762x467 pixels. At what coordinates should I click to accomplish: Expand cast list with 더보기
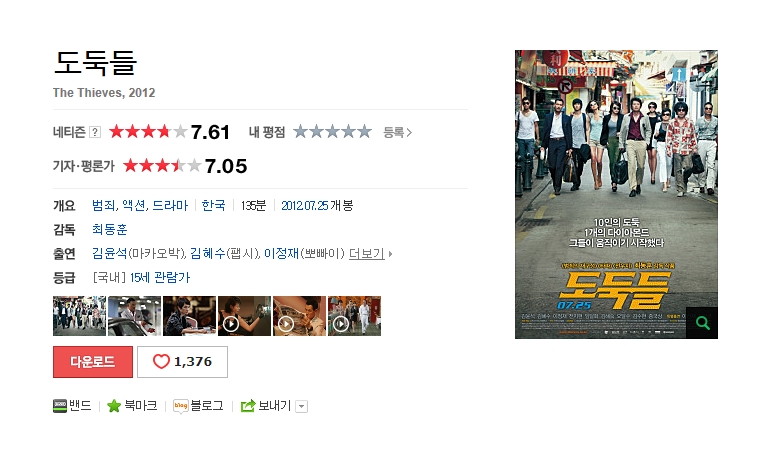pos(367,254)
